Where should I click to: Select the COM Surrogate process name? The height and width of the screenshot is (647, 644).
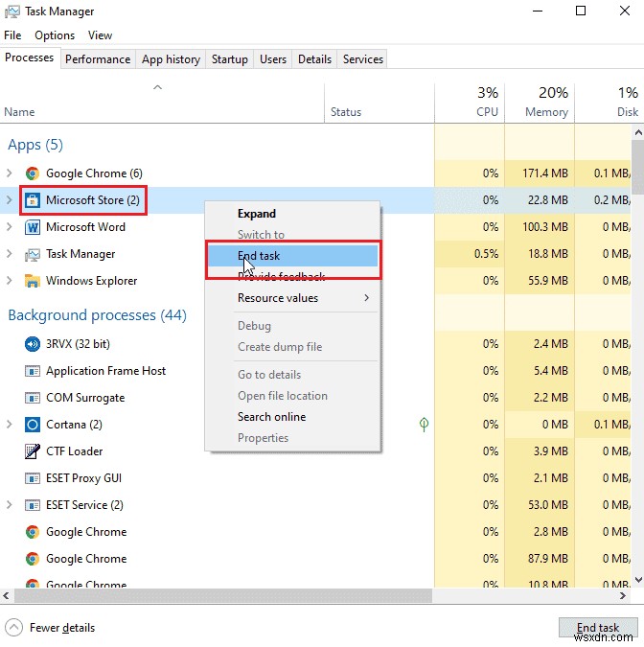85,398
